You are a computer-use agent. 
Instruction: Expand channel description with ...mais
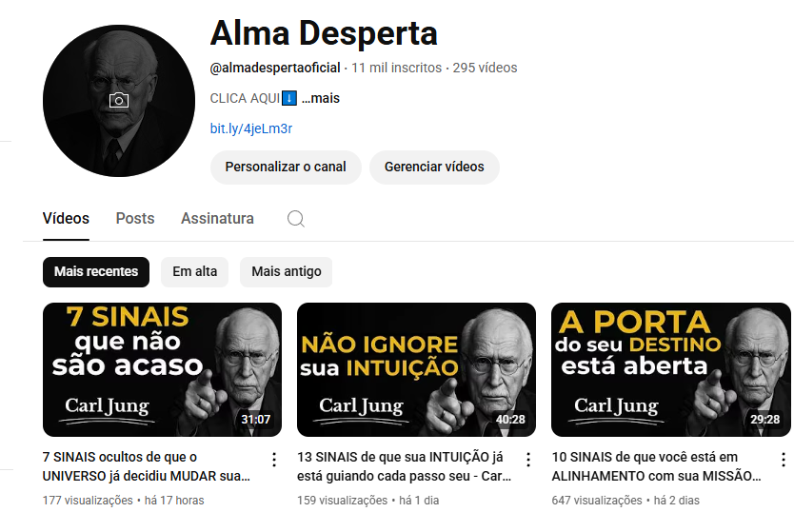pyautogui.click(x=321, y=98)
